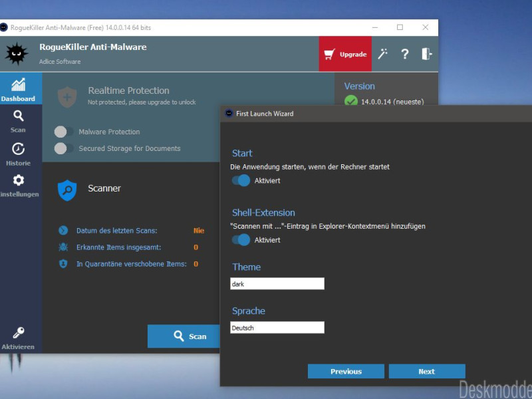Click RogueKiller title bar app icon
The width and height of the screenshot is (532, 399).
pyautogui.click(x=3, y=27)
